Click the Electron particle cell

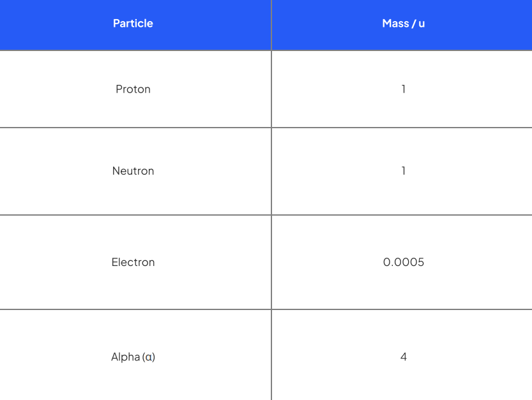click(x=133, y=262)
